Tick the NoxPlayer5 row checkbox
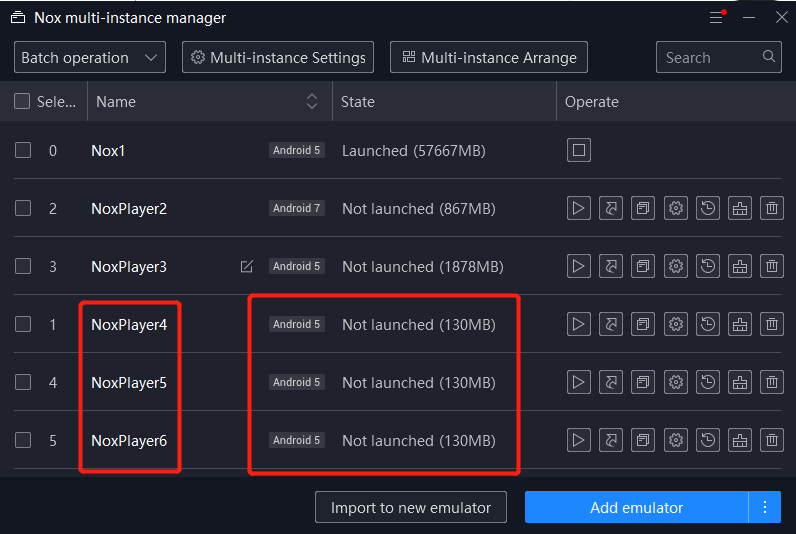 coord(23,382)
